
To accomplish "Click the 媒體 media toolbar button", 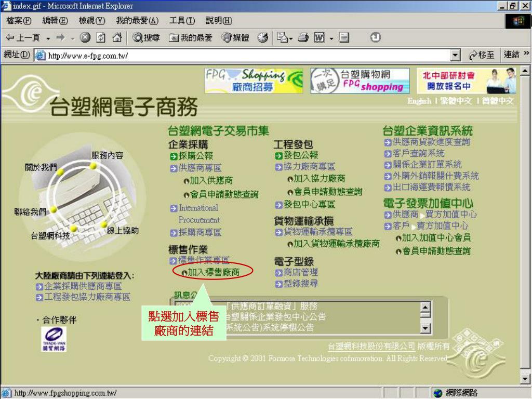I will pos(235,37).
